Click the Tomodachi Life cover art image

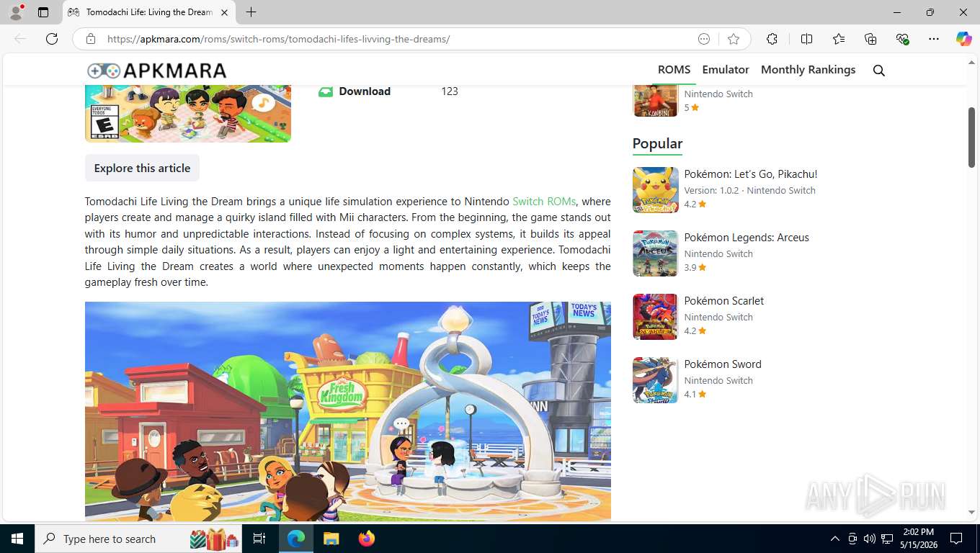[188, 113]
